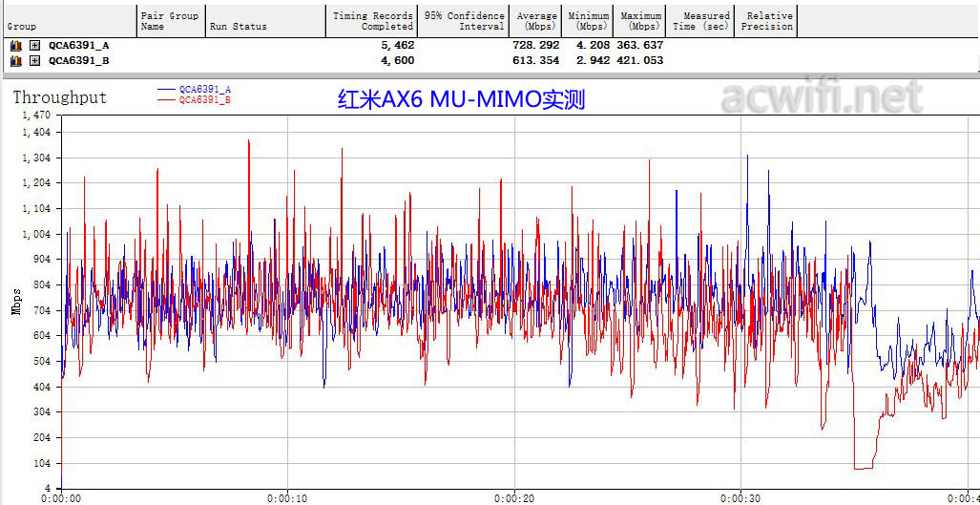Click the QCA6391_A group chart icon
Image resolution: width=980 pixels, height=505 pixels.
click(17, 45)
